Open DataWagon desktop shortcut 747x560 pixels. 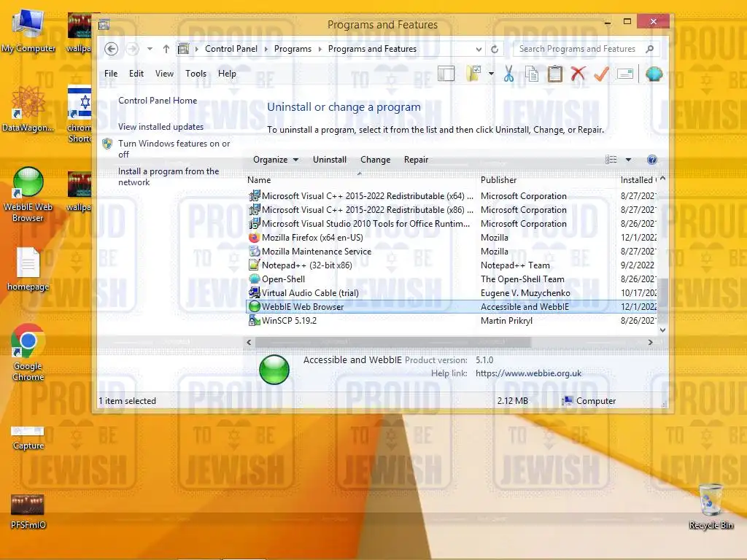(x=28, y=109)
